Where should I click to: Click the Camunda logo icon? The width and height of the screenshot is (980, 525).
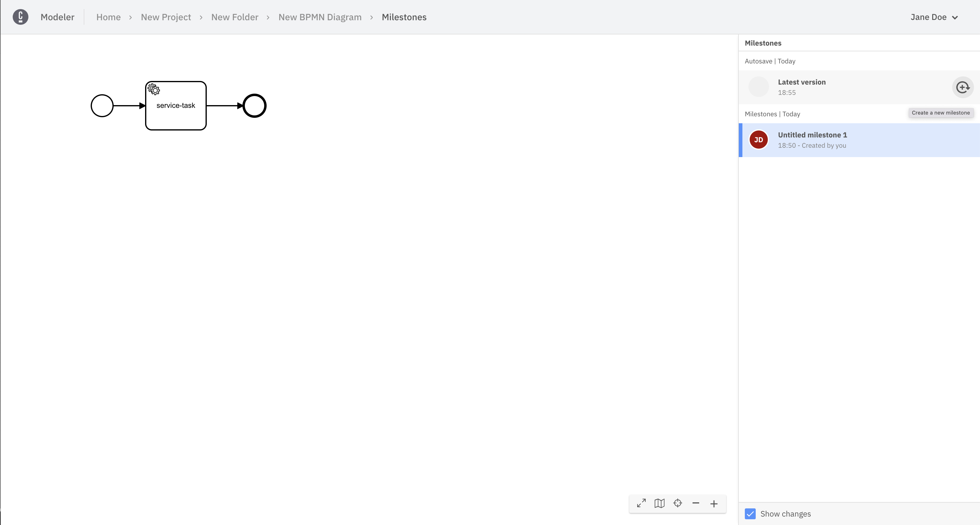[21, 17]
